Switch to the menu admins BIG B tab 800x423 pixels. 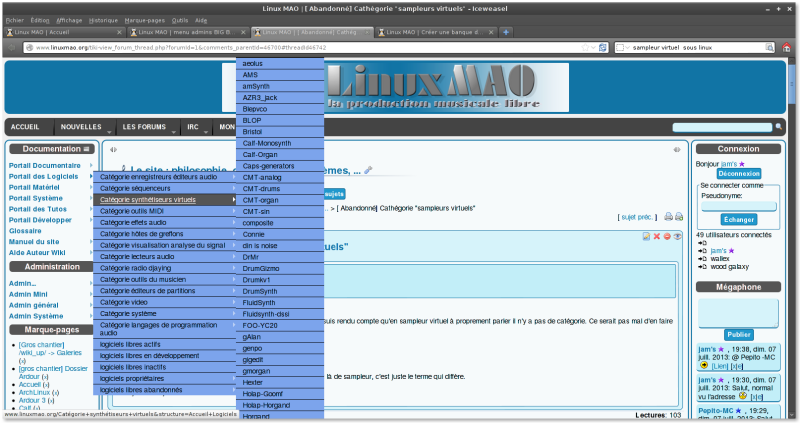click(187, 32)
